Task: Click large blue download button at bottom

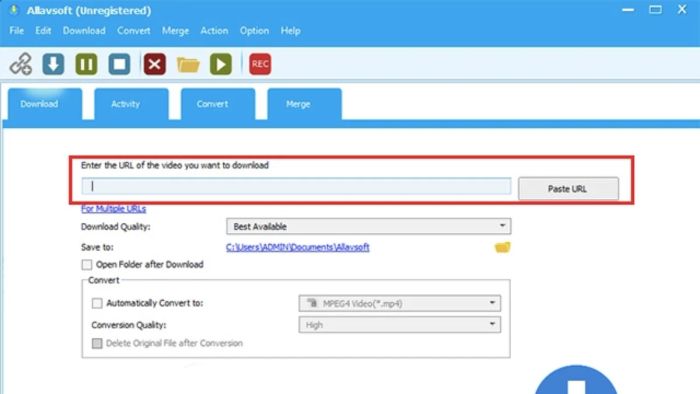Action: 576,380
